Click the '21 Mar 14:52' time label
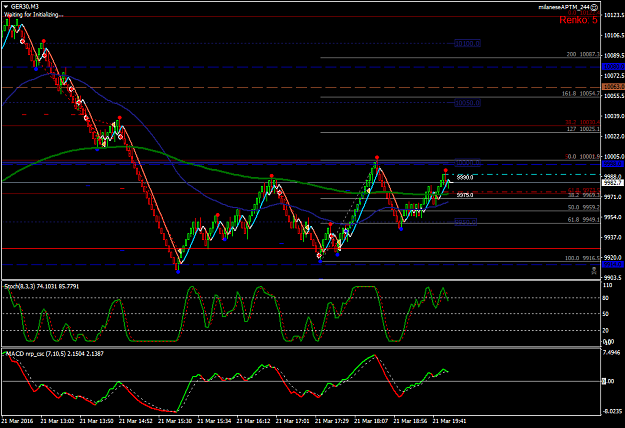This screenshot has width=625, height=428. point(136,421)
